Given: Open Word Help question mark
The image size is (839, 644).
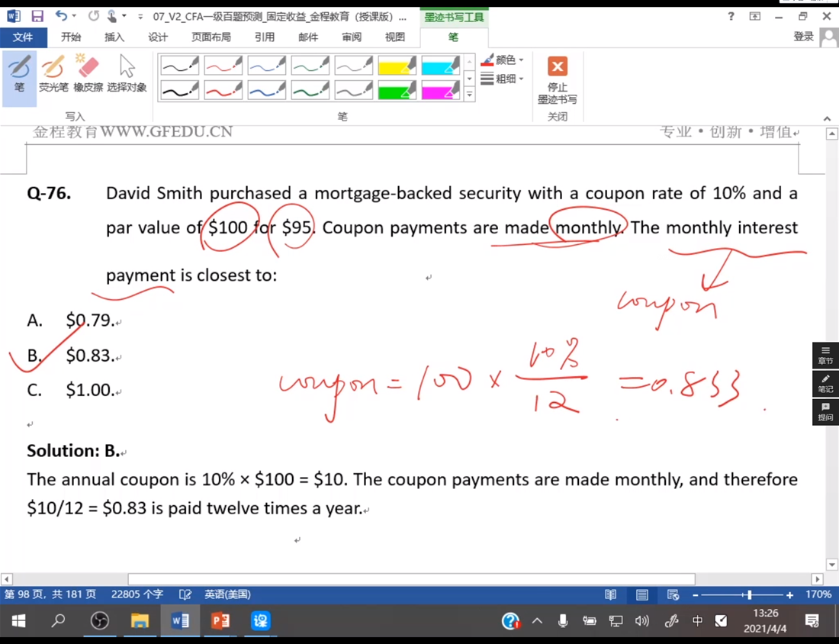Looking at the screenshot, I should pyautogui.click(x=731, y=17).
